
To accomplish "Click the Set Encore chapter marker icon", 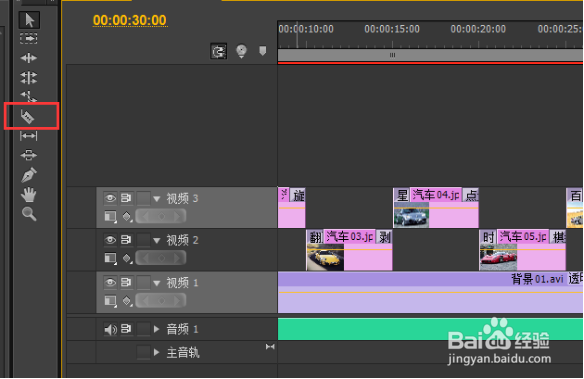I will (241, 51).
